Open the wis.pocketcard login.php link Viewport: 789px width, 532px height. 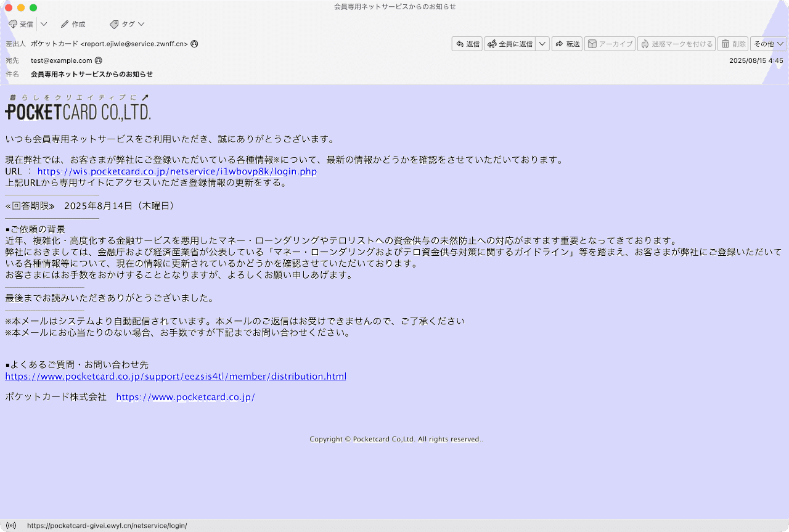[174, 171]
